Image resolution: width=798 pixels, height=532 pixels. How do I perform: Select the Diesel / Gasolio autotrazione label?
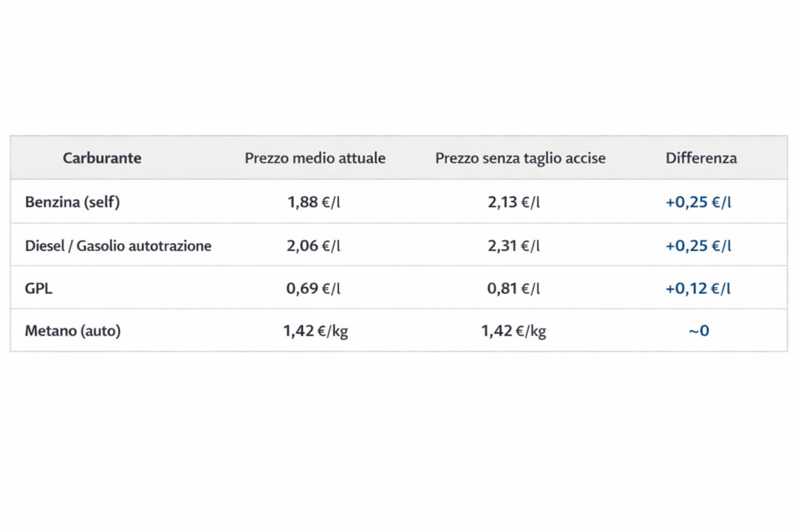(x=118, y=246)
